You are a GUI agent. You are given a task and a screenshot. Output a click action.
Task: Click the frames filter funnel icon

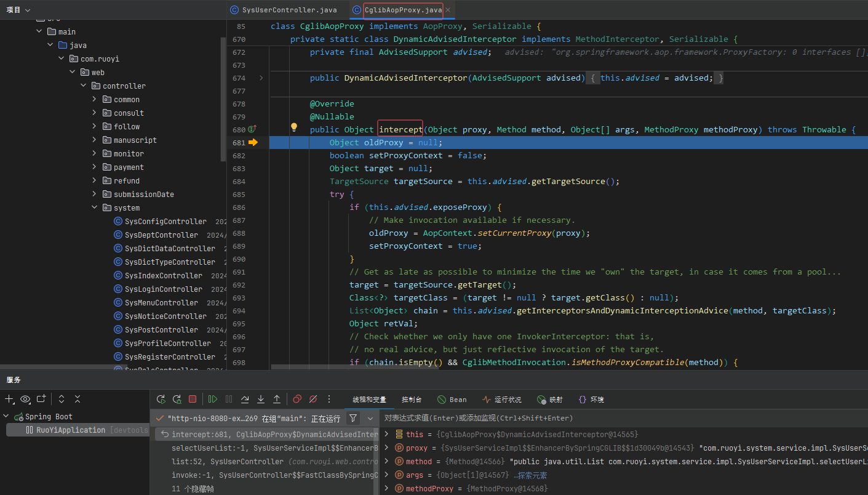tap(352, 418)
